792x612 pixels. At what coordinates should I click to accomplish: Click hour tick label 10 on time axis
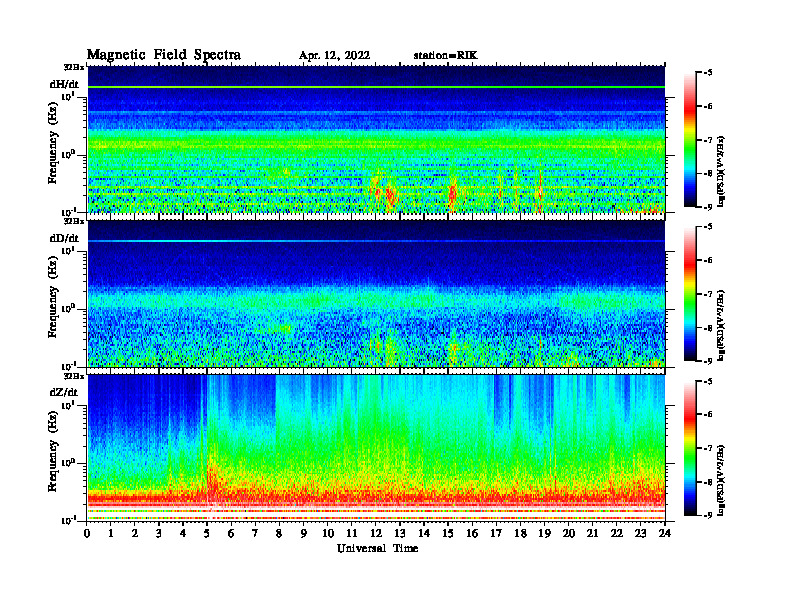[328, 533]
